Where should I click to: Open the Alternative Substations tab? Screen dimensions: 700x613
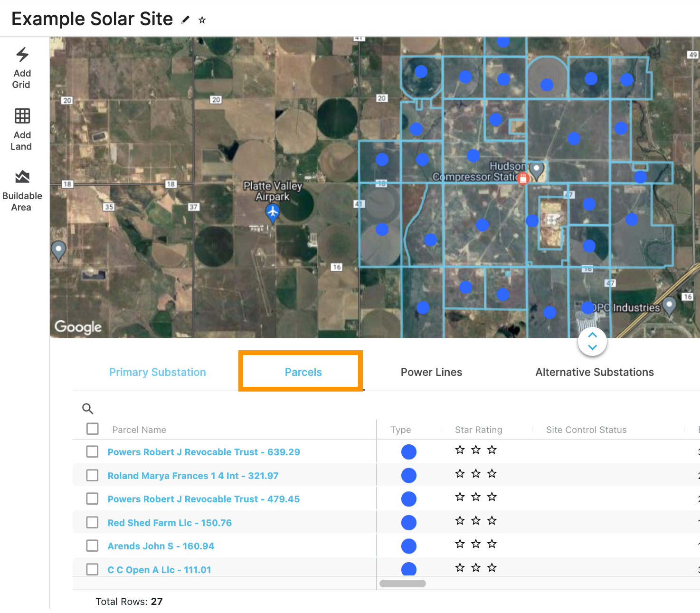pyautogui.click(x=594, y=372)
